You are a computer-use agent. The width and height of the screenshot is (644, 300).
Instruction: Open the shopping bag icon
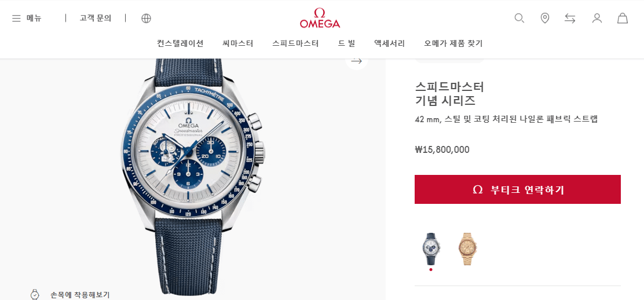[x=622, y=18]
